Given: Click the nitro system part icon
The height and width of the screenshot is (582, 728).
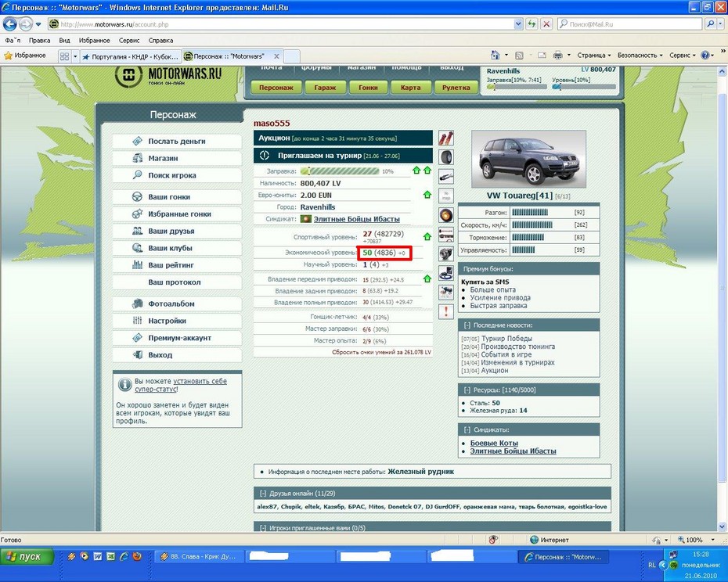Looking at the screenshot, I should coord(445,292).
